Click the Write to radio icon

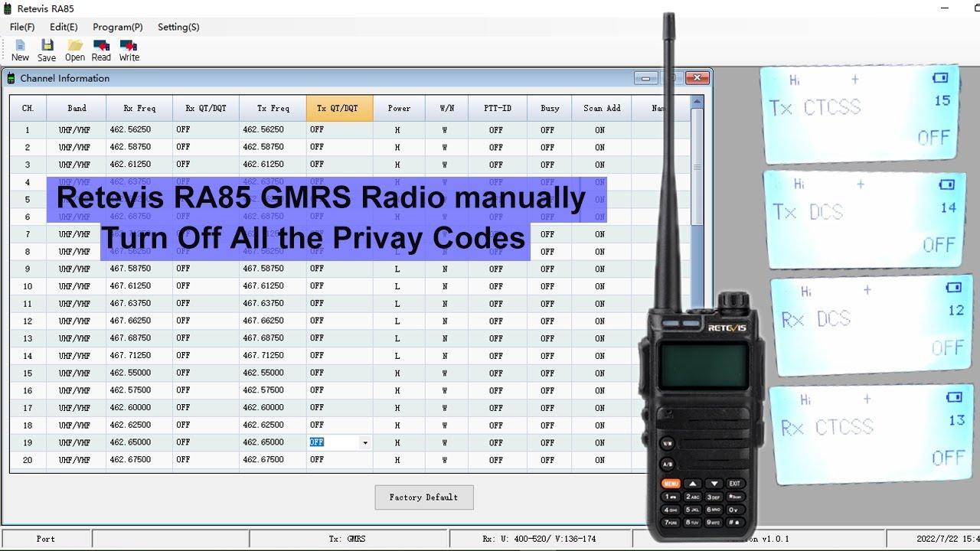(129, 51)
